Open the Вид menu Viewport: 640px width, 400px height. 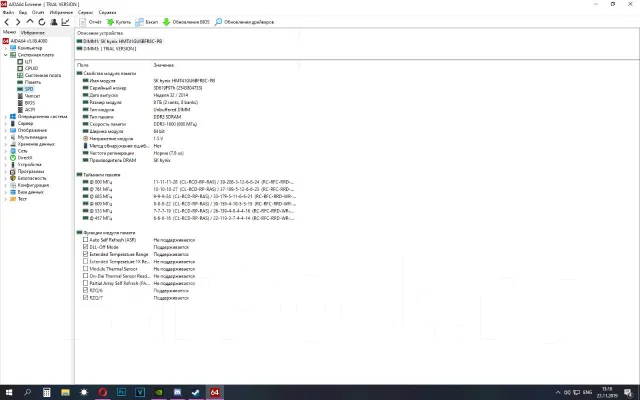pyautogui.click(x=23, y=12)
